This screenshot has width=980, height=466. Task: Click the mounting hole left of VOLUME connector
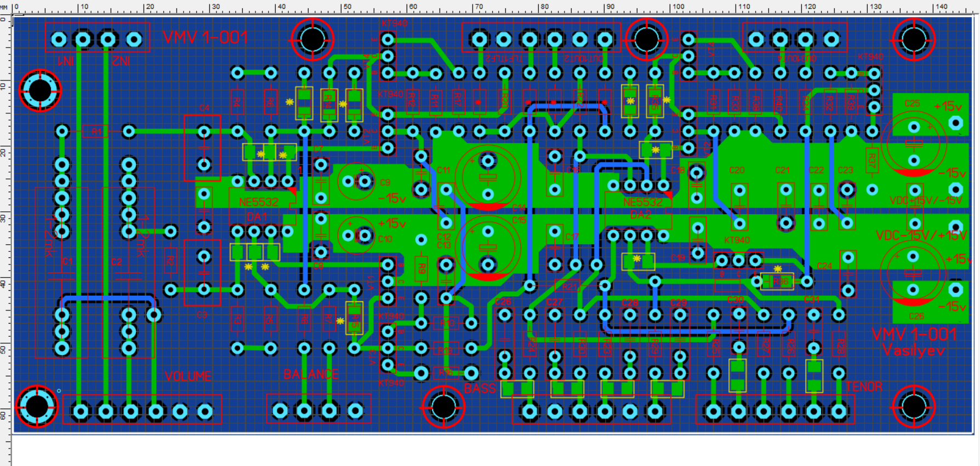point(37,406)
